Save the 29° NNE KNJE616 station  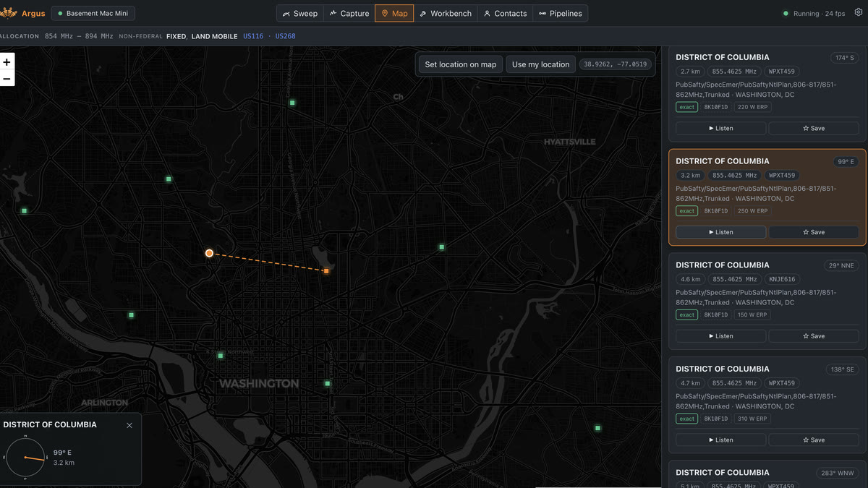tap(814, 336)
